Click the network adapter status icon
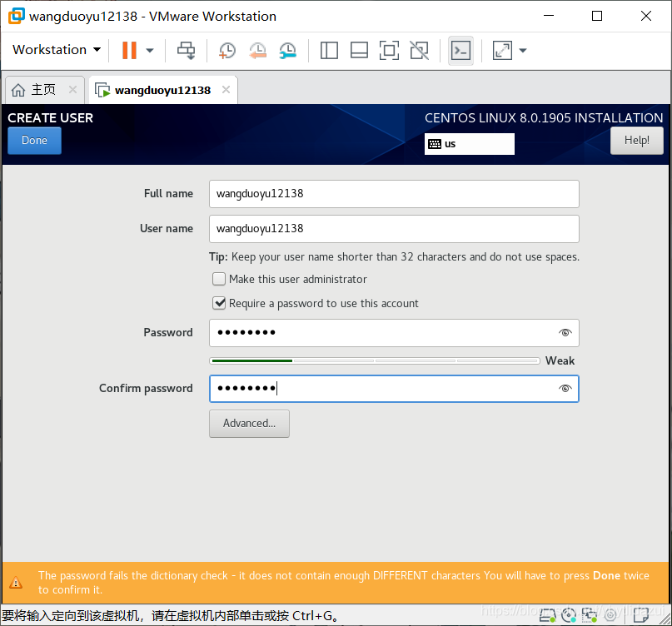The height and width of the screenshot is (626, 672). 590,615
